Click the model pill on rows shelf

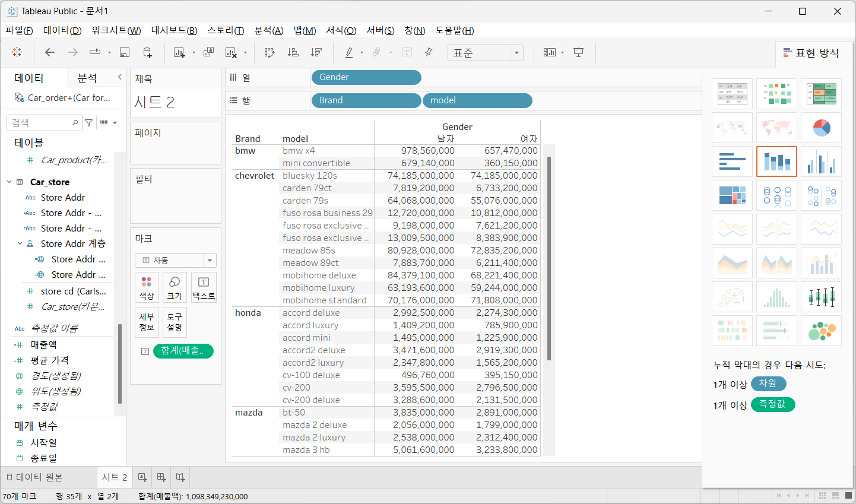pyautogui.click(x=477, y=100)
